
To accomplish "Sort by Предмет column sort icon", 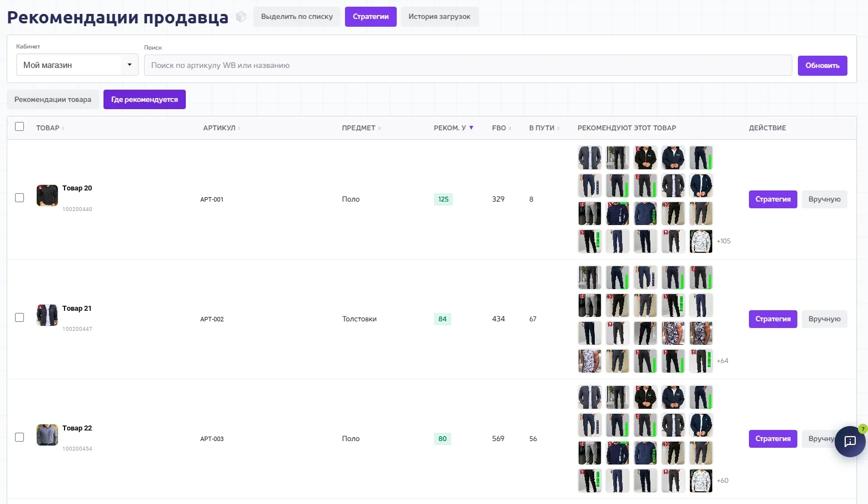I will tap(379, 129).
